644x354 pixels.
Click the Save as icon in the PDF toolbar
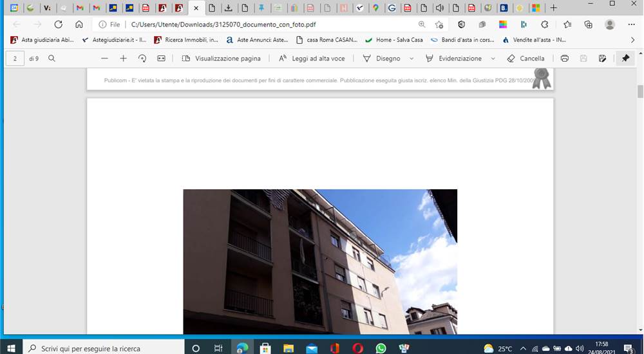click(603, 59)
